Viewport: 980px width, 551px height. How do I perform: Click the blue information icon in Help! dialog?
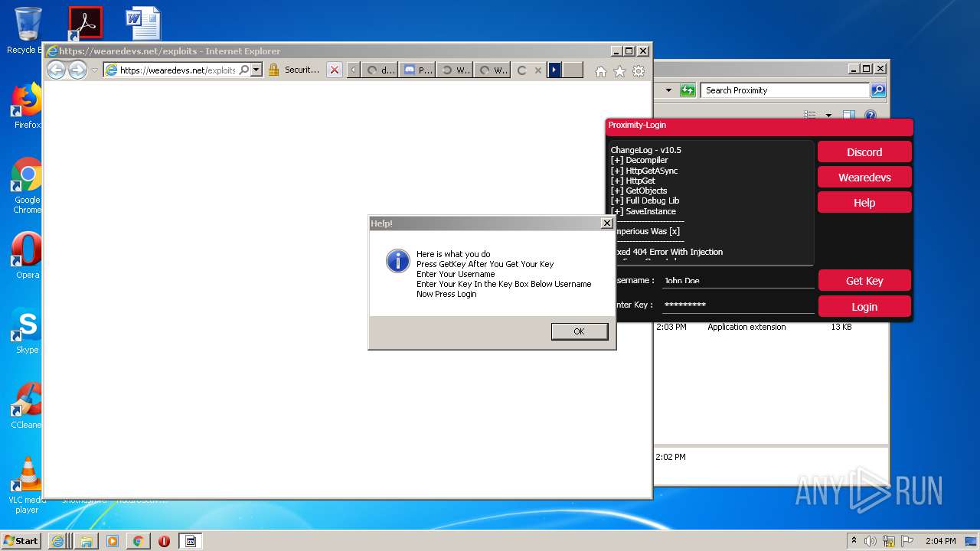398,261
